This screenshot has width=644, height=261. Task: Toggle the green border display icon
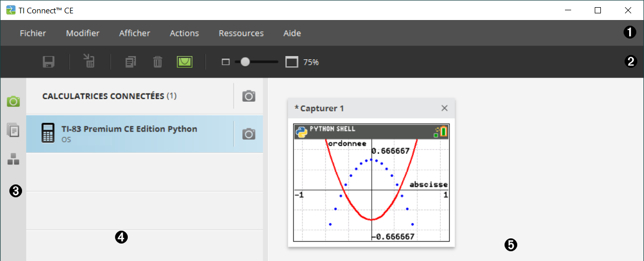coord(185,62)
